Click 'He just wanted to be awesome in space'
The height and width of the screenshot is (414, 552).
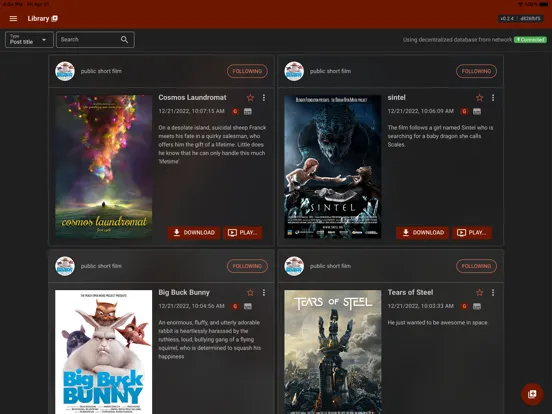coord(437,322)
